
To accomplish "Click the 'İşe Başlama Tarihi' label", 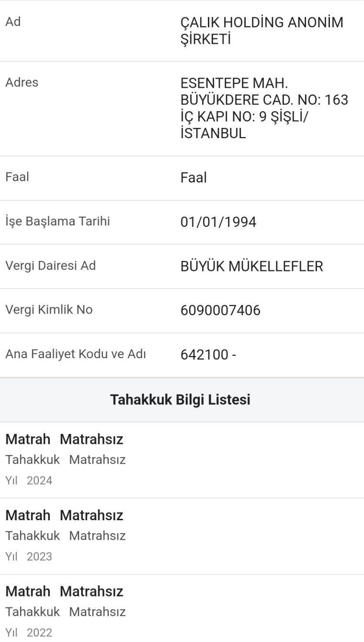I will tap(57, 222).
